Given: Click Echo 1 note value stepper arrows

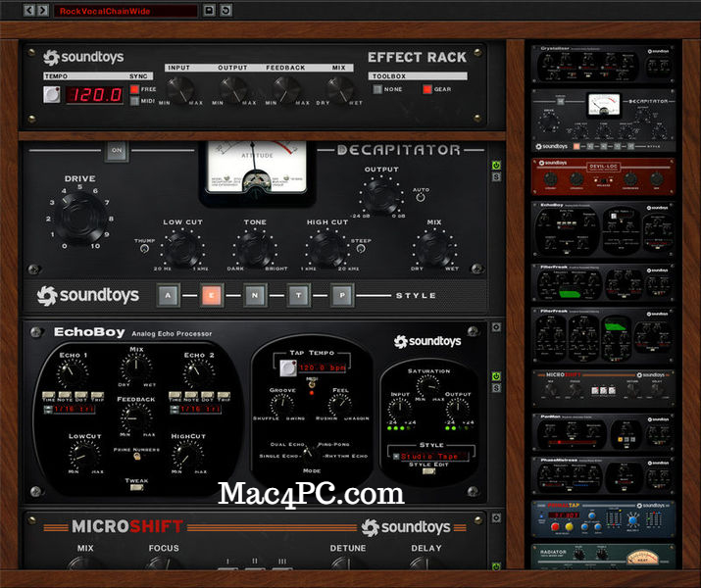Looking at the screenshot, I should click(48, 409).
